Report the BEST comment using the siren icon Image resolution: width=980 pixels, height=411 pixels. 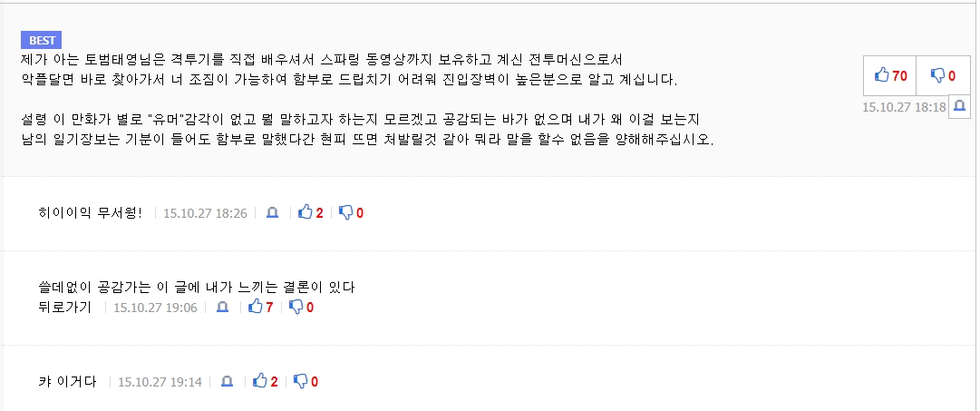tap(960, 105)
